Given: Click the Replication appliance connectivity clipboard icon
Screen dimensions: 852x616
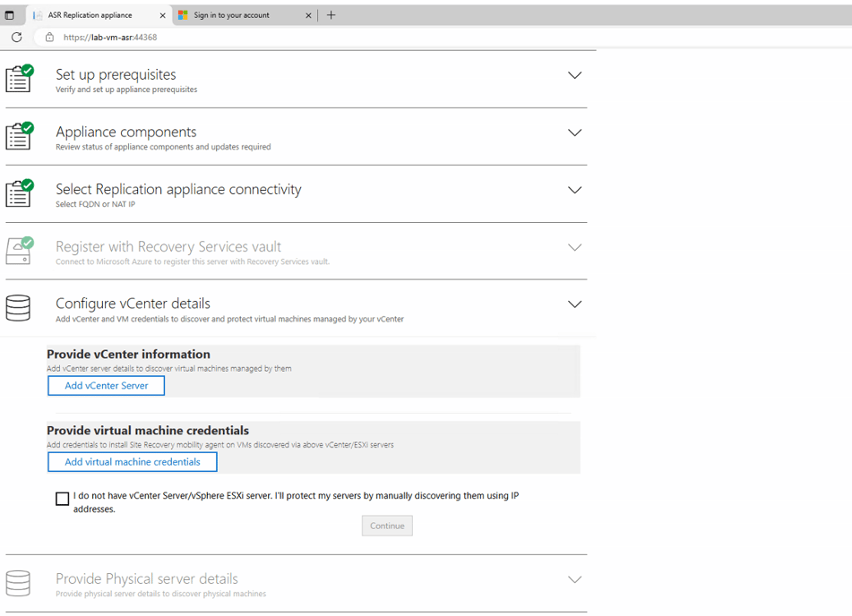Looking at the screenshot, I should coord(20,192).
